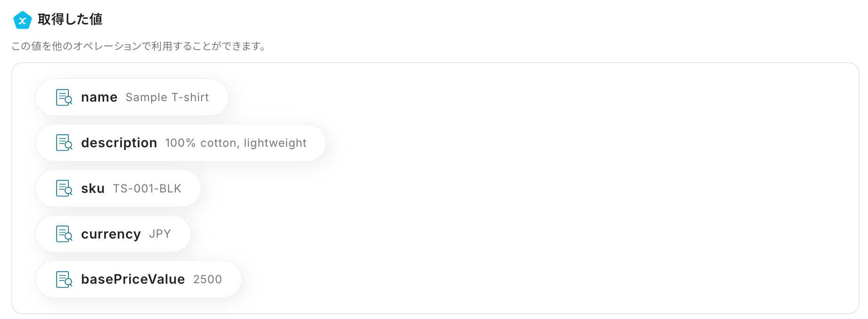
Task: Click the document icon in the name chip
Action: [x=64, y=97]
